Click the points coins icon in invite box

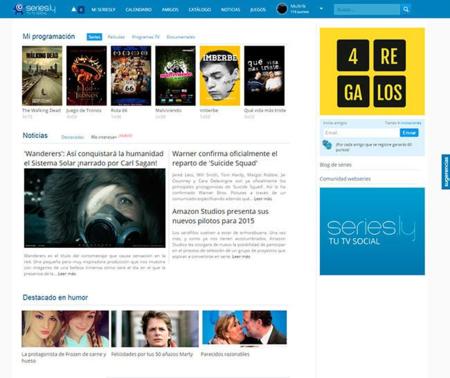point(327,145)
